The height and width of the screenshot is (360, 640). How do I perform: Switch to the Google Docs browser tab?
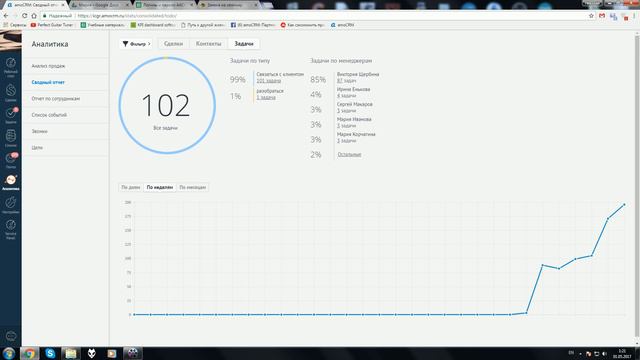[99, 5]
